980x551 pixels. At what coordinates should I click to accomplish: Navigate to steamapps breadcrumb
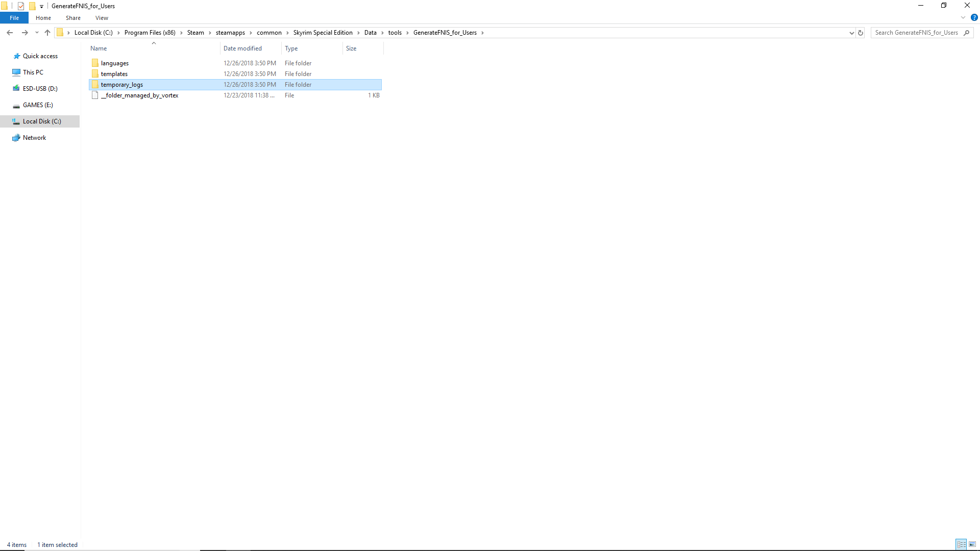(x=230, y=33)
